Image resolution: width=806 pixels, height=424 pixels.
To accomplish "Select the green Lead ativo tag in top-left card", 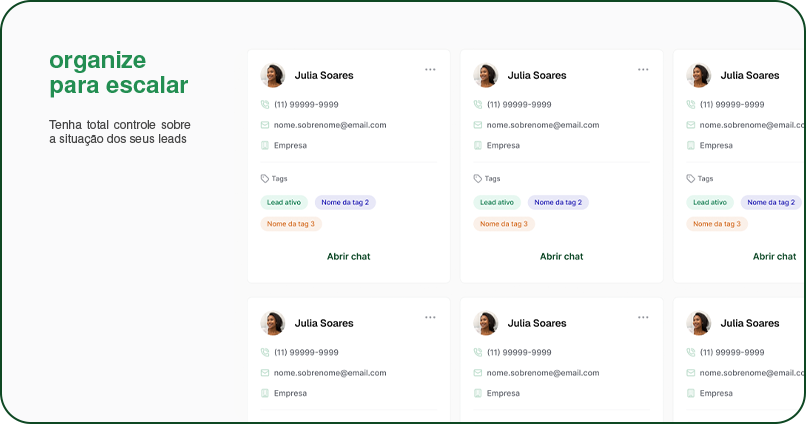I will coord(284,202).
